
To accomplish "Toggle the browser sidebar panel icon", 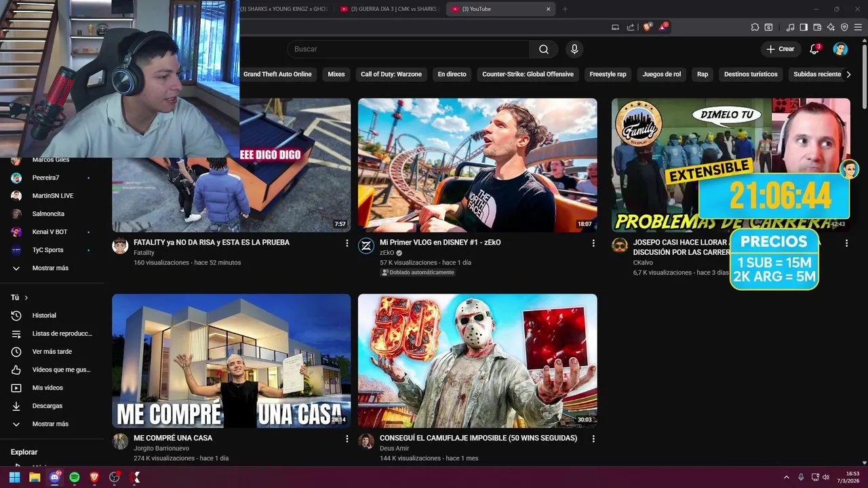I will 804,27.
